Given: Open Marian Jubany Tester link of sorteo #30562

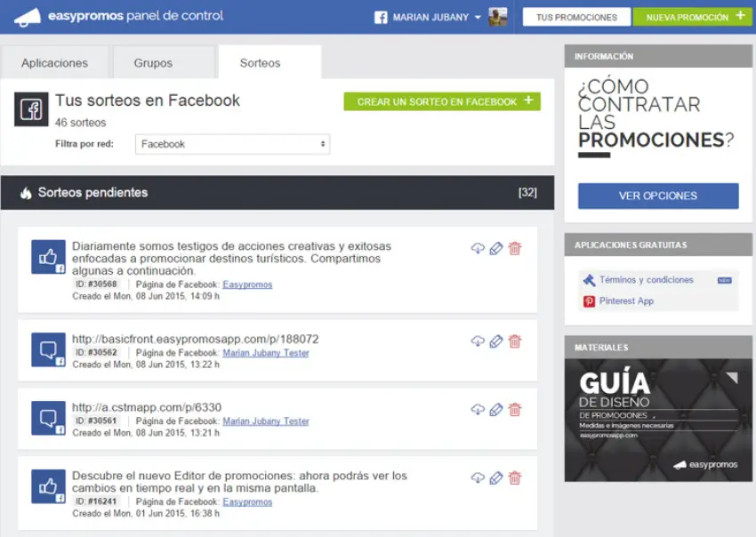Looking at the screenshot, I should click(266, 353).
